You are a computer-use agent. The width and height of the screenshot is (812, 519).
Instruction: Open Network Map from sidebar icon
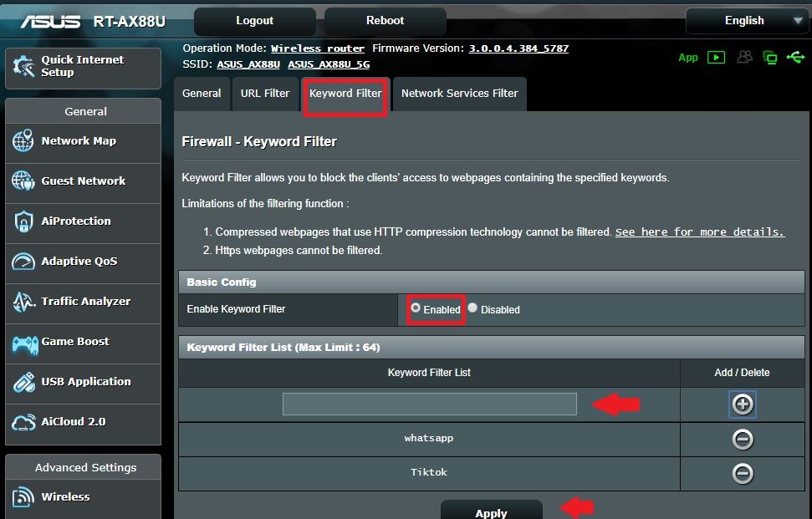coord(23,141)
